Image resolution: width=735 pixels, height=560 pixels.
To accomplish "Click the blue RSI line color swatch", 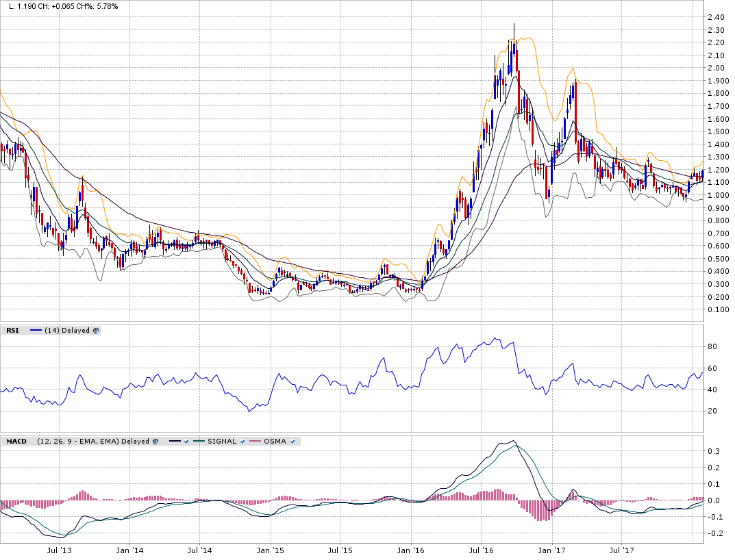I will click(35, 331).
